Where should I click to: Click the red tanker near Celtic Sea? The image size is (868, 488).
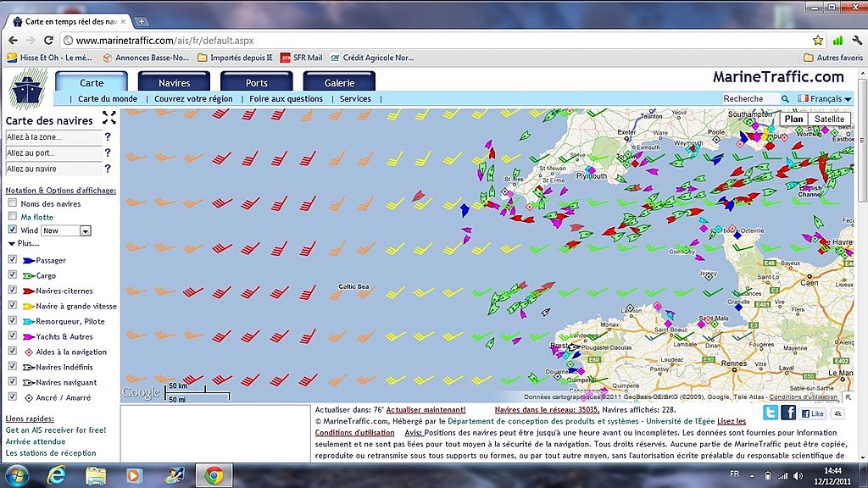coord(419,196)
